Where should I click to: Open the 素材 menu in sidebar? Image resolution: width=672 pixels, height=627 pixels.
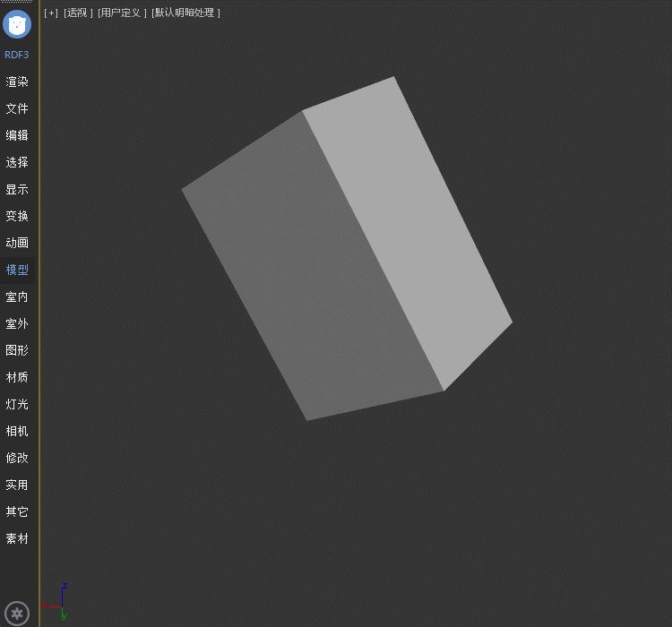(17, 538)
